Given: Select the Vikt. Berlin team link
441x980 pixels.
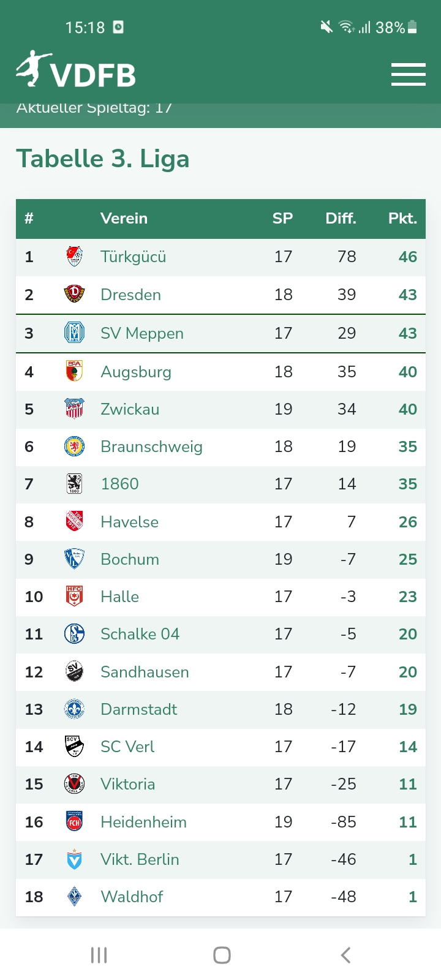Looking at the screenshot, I should (140, 859).
